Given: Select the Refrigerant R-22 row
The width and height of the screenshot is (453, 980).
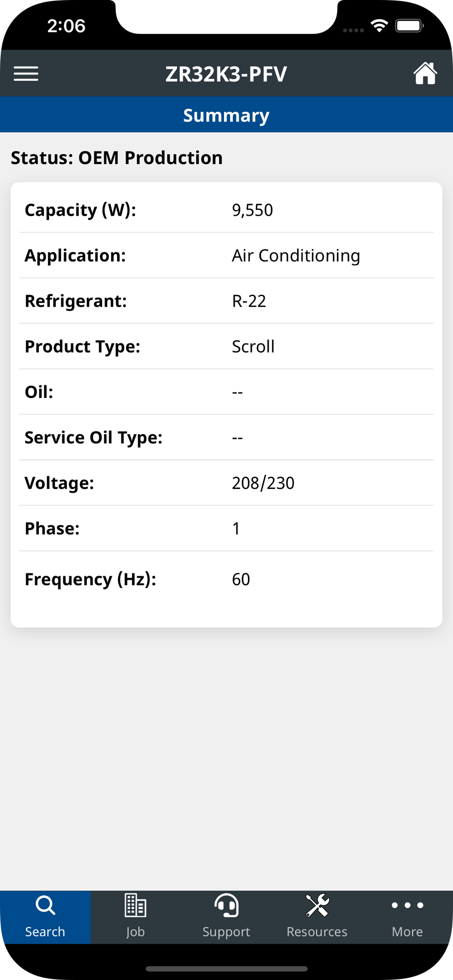Looking at the screenshot, I should (226, 301).
